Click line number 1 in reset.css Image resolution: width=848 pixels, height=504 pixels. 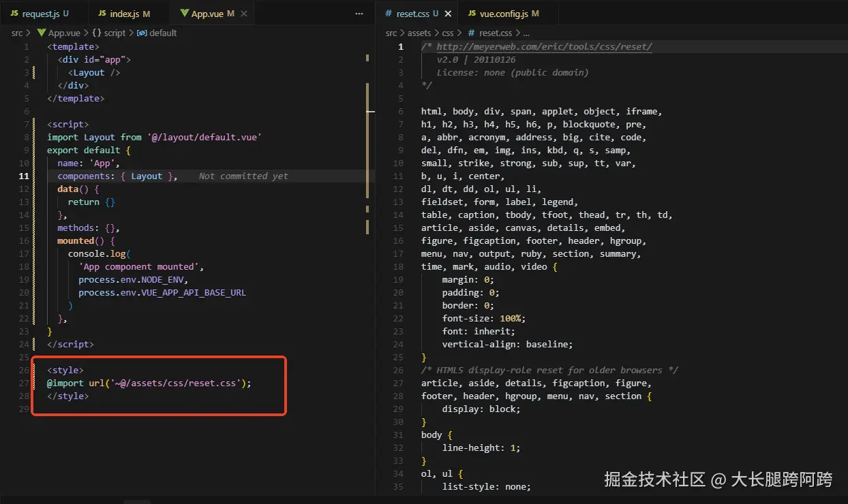click(x=401, y=46)
